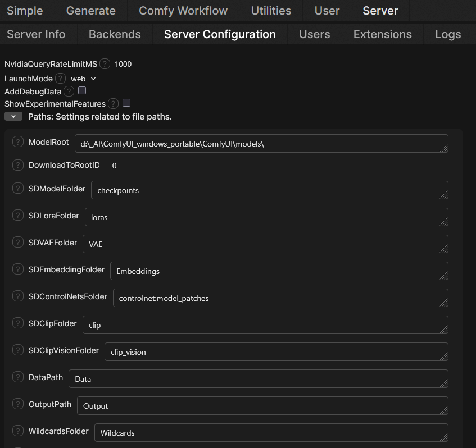Click the question mark next to SDLoraFolder

18,216
